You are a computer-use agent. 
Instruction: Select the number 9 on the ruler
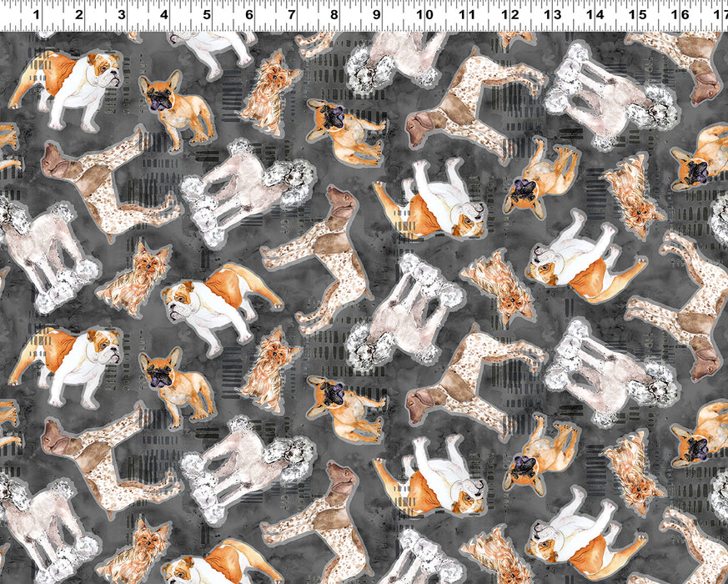pyautogui.click(x=377, y=14)
